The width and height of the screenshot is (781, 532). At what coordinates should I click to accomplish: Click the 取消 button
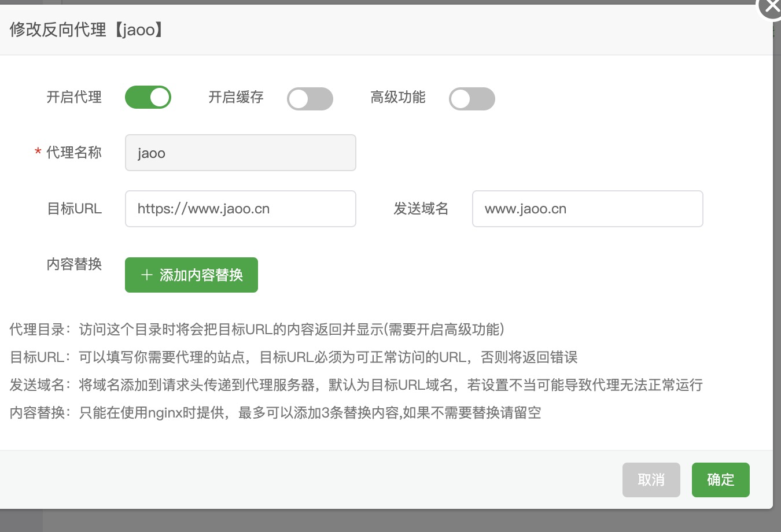point(651,480)
